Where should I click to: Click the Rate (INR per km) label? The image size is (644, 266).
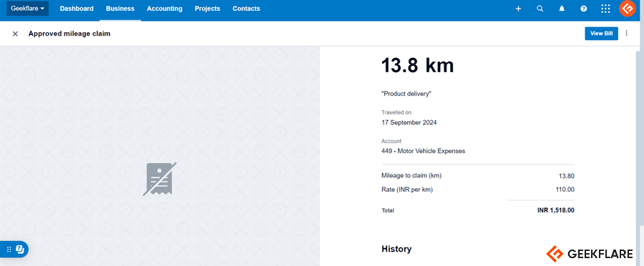407,189
